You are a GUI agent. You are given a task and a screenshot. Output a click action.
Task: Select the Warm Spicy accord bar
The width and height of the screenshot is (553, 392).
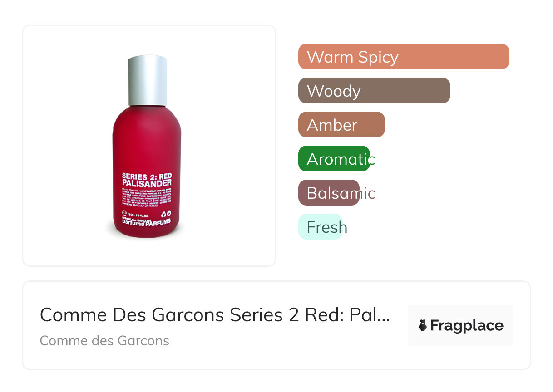click(x=404, y=57)
